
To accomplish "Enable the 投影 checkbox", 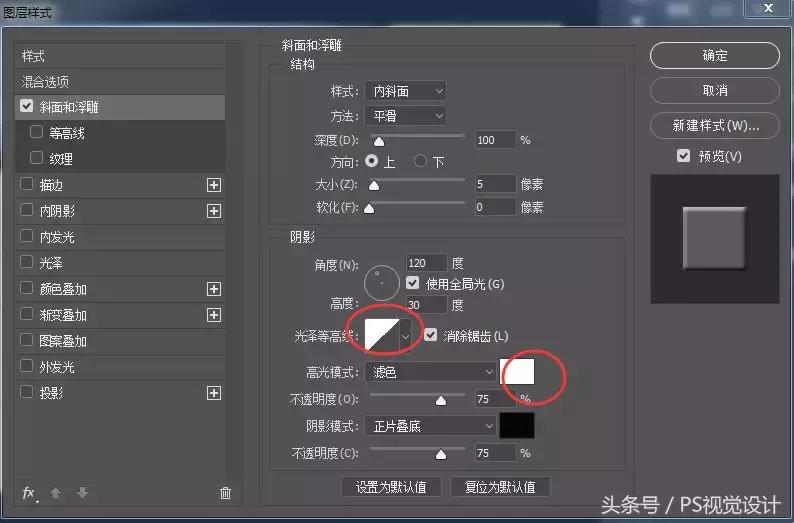I will tap(26, 391).
